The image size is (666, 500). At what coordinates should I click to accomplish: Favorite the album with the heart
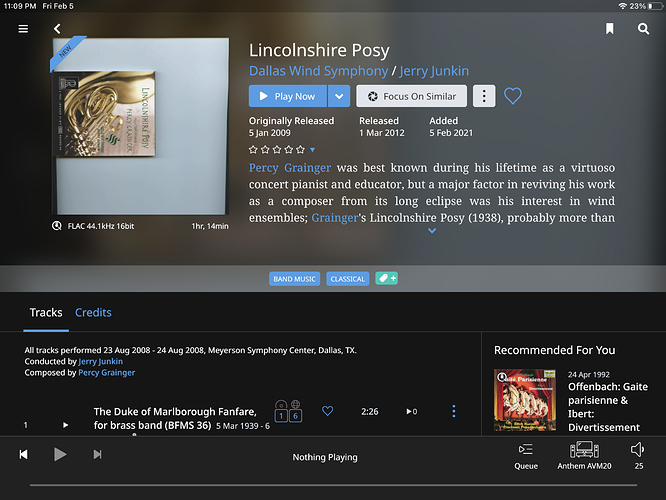(513, 96)
